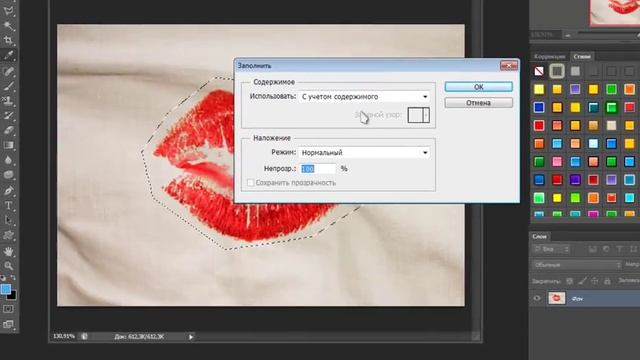Image resolution: width=640 pixels, height=360 pixels.
Task: Click the Отмена button
Action: [x=479, y=103]
